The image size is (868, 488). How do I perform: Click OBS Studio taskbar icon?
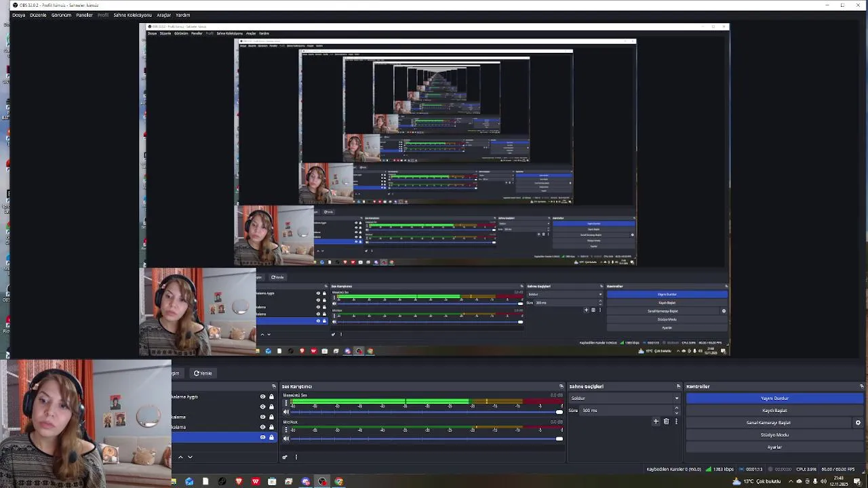tap(322, 481)
